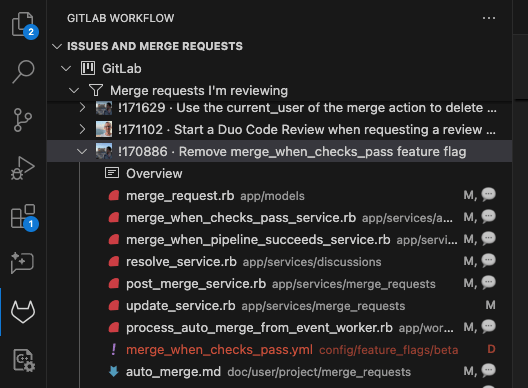The image size is (528, 388).
Task: Collapse the GitLab project node
Action: [66, 69]
